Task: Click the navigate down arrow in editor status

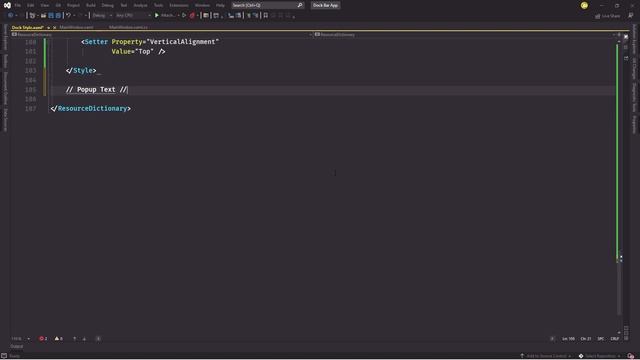Action: 84,339
